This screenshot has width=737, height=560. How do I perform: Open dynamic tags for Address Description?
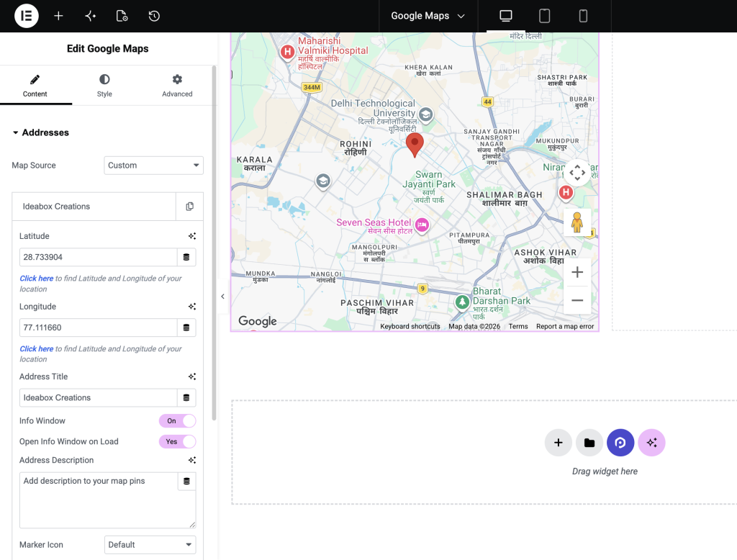186,482
